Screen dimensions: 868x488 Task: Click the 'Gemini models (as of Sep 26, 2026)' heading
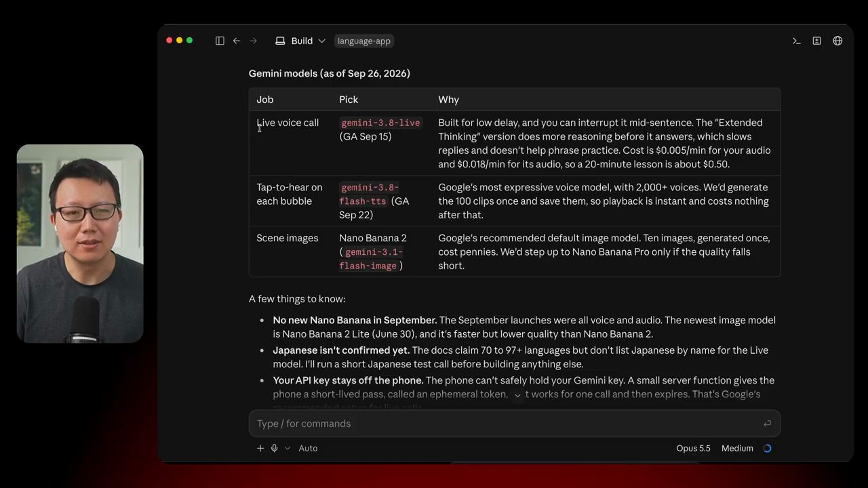(x=329, y=73)
